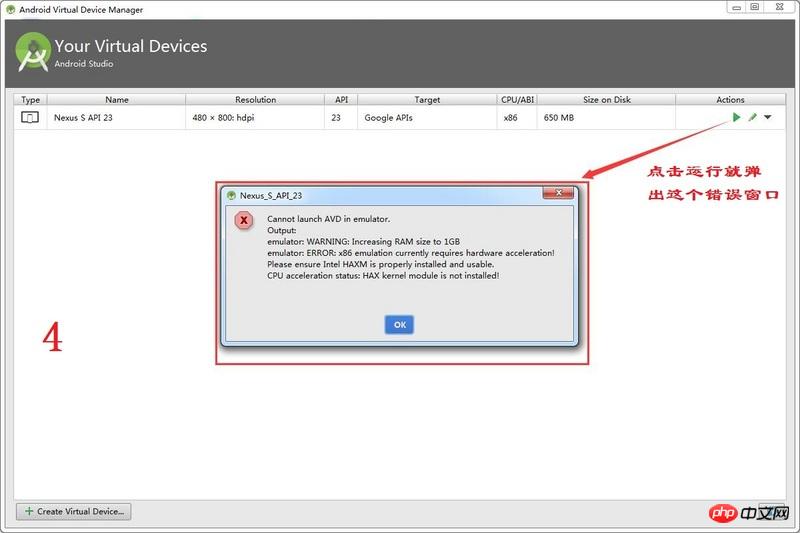Click 'Cannot launch AVD in emulator.' text
The width and height of the screenshot is (800, 533).
(329, 219)
